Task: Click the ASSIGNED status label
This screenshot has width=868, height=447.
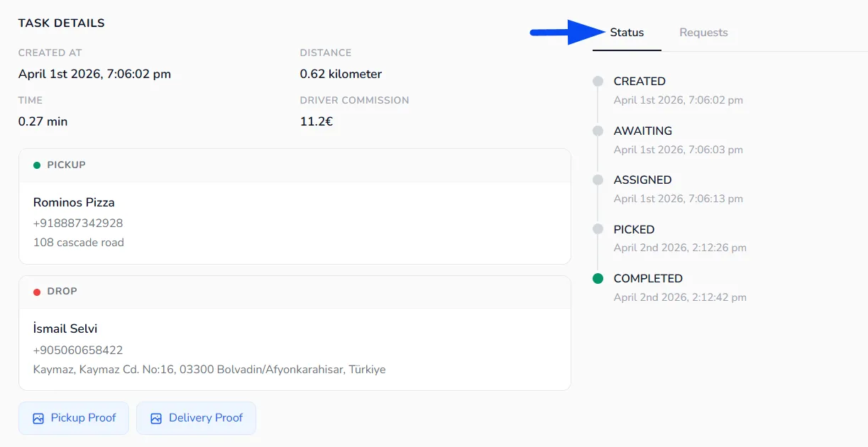Action: pyautogui.click(x=642, y=180)
